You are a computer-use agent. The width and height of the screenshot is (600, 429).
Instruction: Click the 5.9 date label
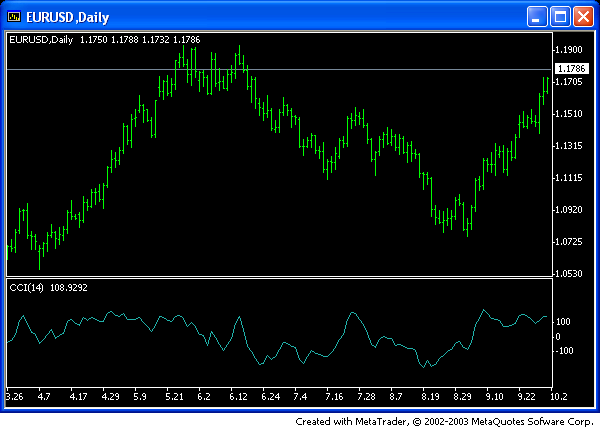[140, 396]
